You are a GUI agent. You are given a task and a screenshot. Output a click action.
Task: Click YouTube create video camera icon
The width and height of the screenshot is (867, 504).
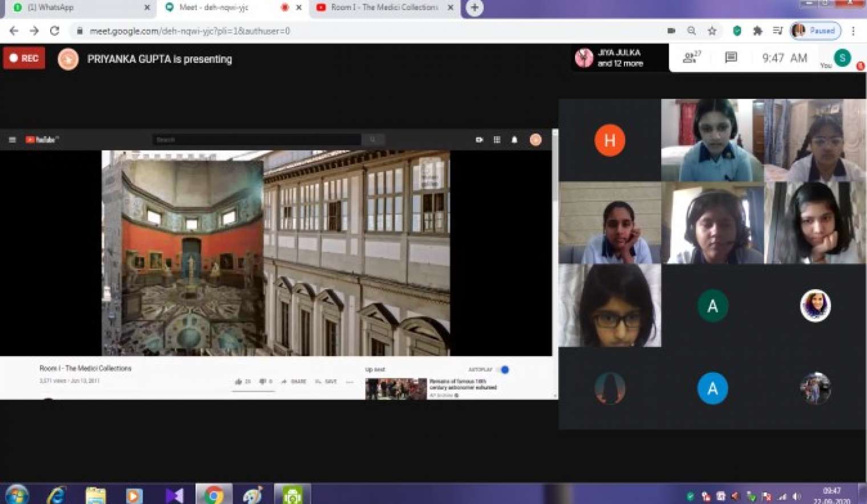tap(479, 140)
